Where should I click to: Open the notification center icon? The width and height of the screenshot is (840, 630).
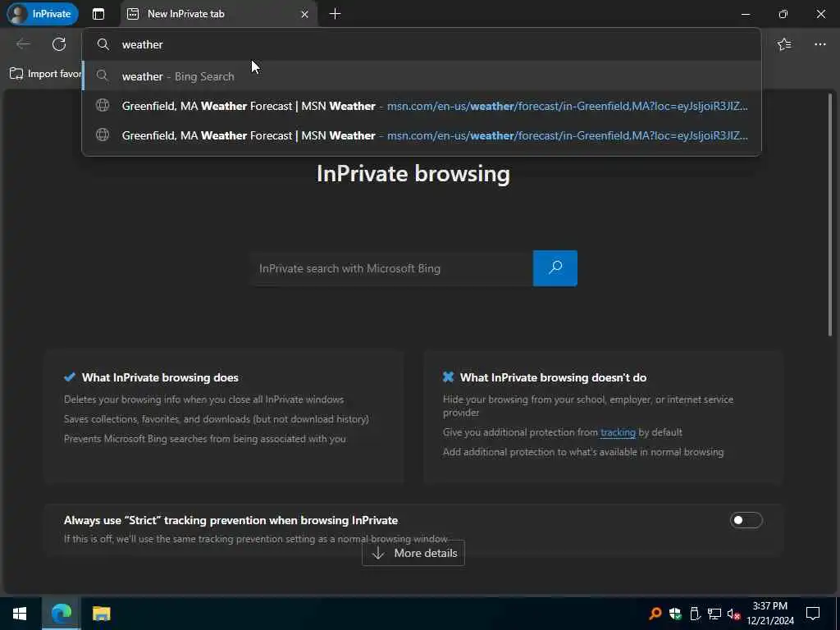[813, 614]
